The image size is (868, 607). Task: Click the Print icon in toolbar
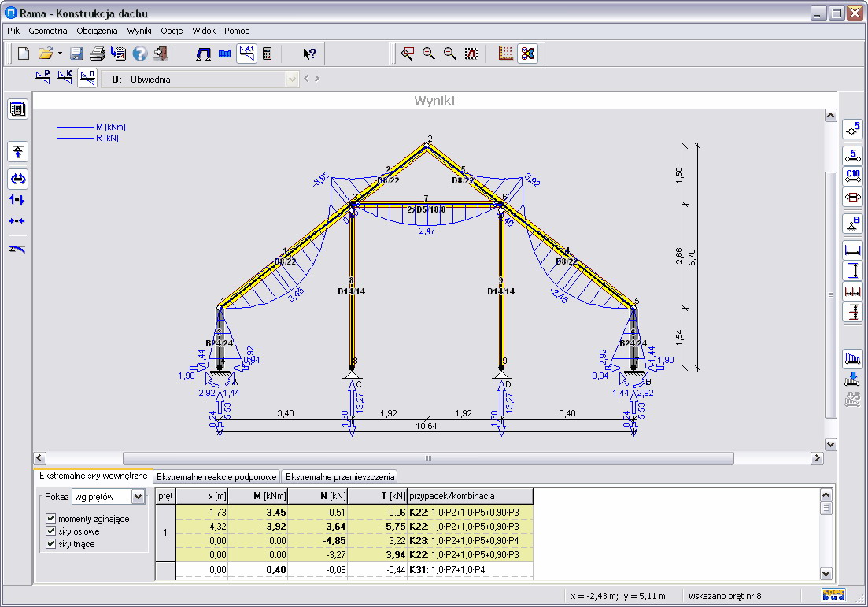97,54
